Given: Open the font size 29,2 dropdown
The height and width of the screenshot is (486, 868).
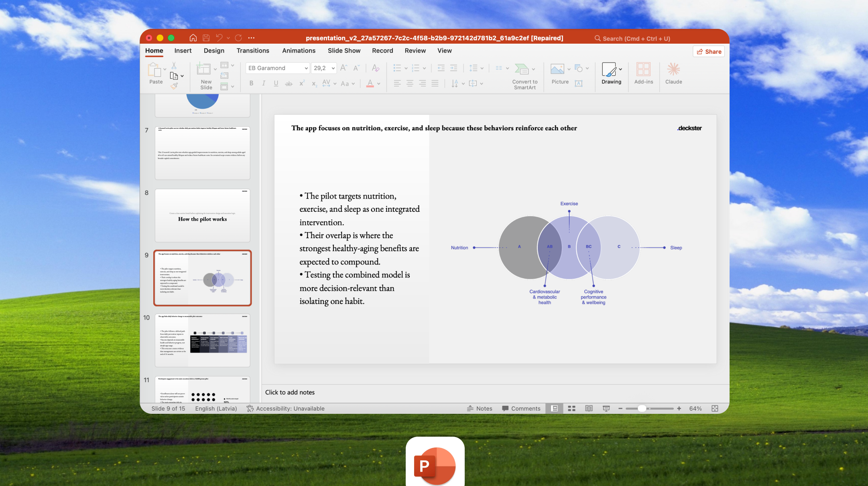Looking at the screenshot, I should pyautogui.click(x=333, y=68).
